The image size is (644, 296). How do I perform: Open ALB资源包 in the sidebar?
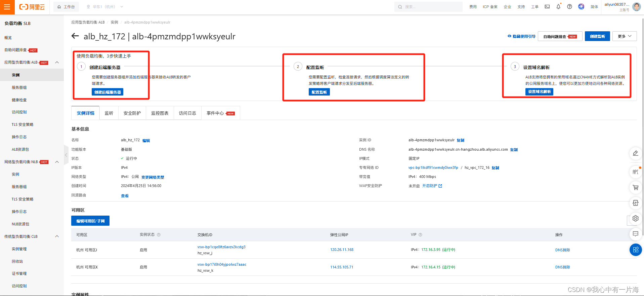(x=20, y=149)
